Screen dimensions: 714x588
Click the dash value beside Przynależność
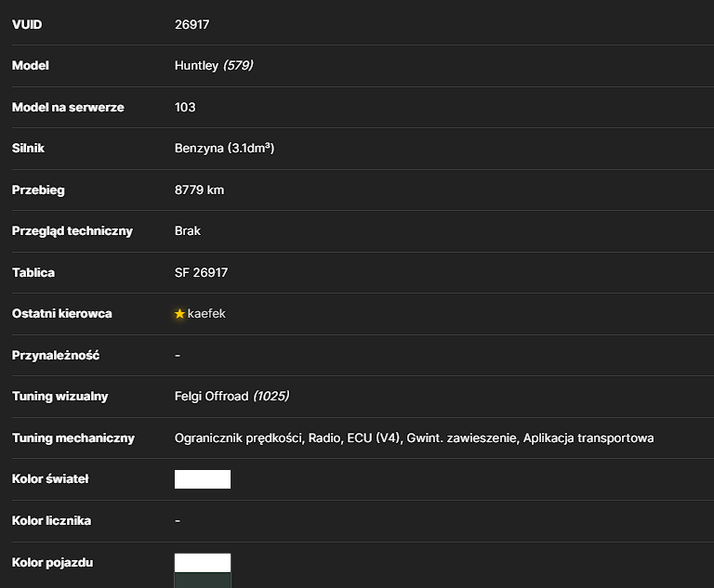[x=178, y=356]
